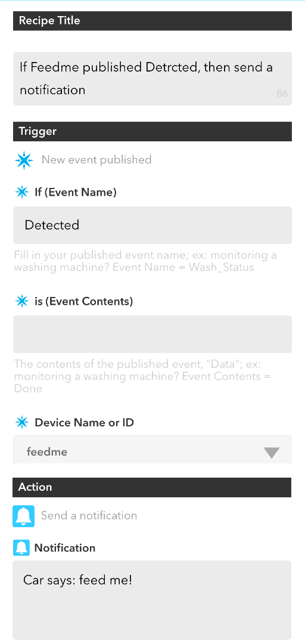305x644 pixels.
Task: Click the Particle icon next to Device Name or ID
Action: point(22,422)
